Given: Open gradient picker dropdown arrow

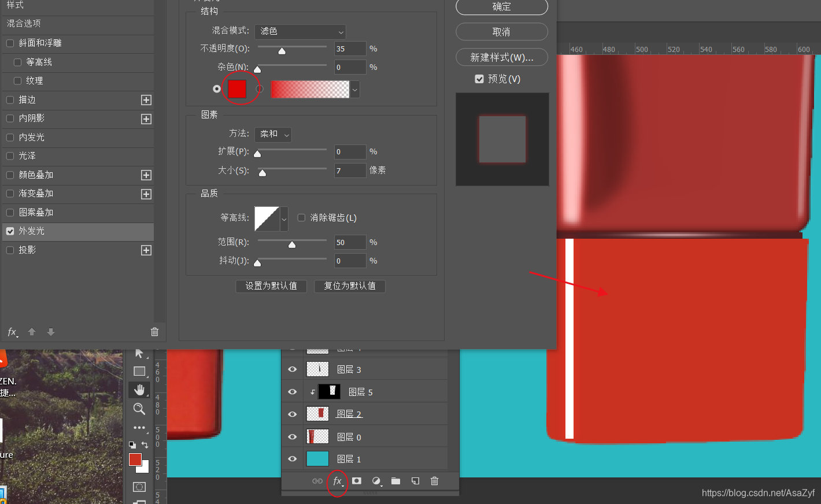Looking at the screenshot, I should click(x=355, y=90).
